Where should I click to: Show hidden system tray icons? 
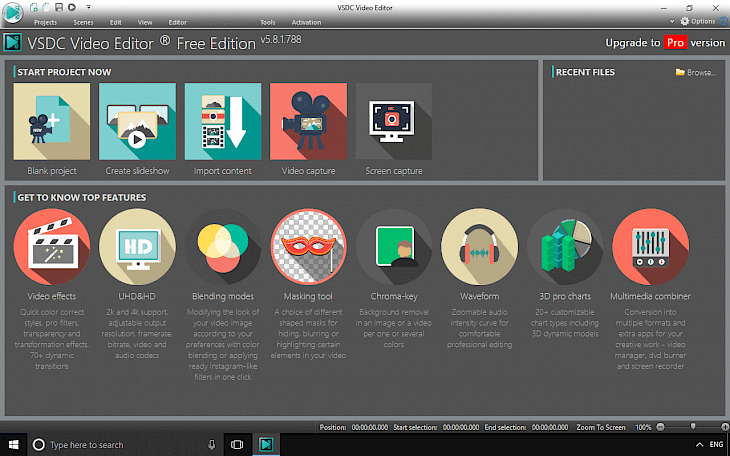[699, 445]
